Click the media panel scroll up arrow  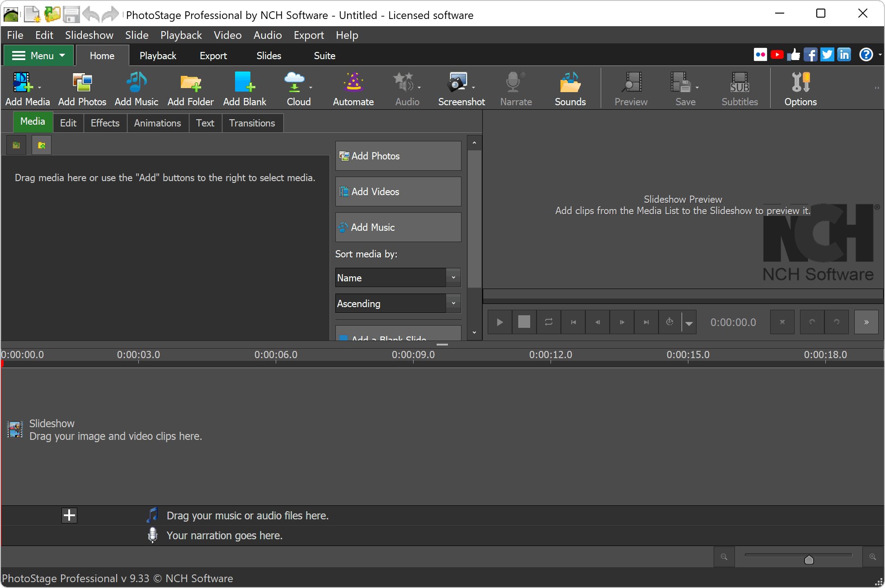(x=474, y=143)
